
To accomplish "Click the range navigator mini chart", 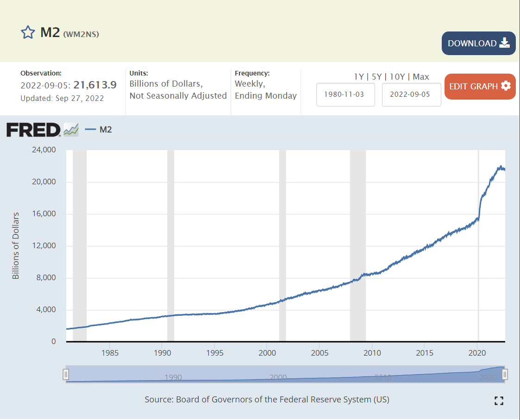I will click(x=285, y=374).
